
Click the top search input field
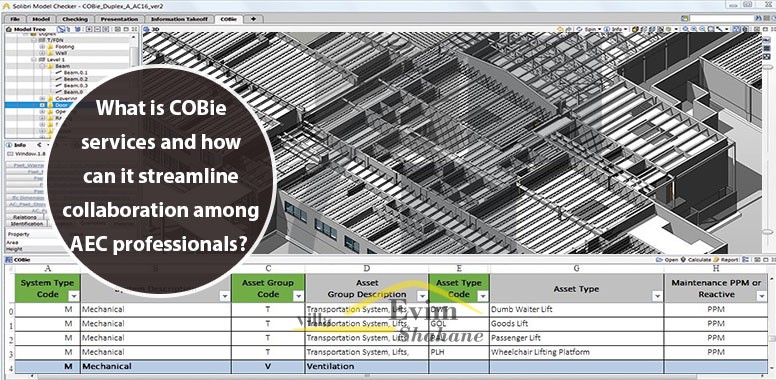coord(722,18)
